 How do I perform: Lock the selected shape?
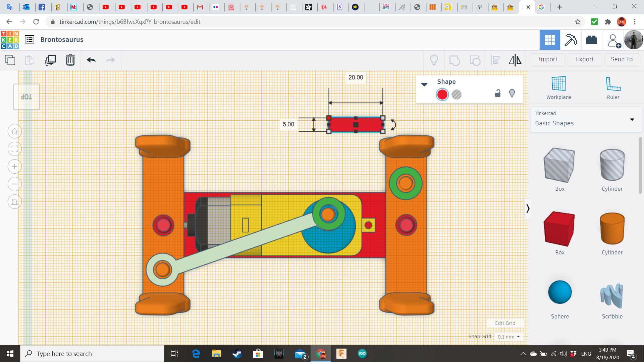tap(497, 93)
